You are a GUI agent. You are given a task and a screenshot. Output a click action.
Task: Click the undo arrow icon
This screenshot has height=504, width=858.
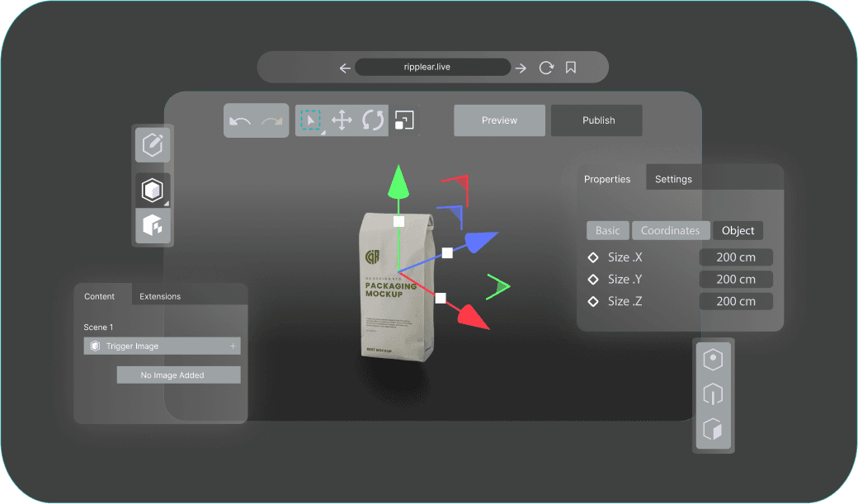click(x=240, y=121)
